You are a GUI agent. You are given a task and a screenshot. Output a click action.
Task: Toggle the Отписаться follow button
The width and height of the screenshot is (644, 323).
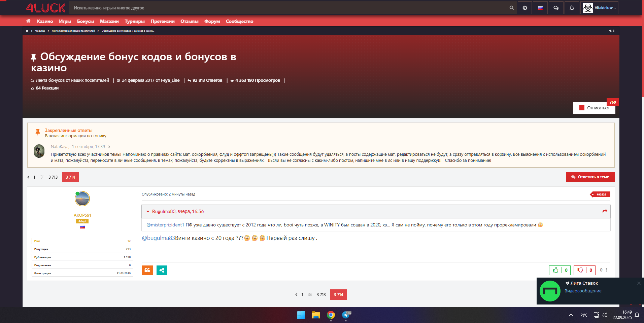click(594, 108)
